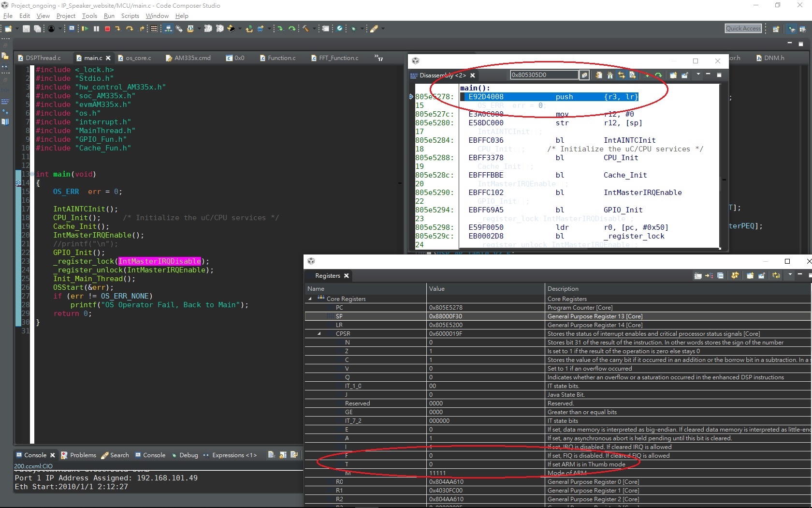
Task: Click the Disassembly address input 0x805305D0
Action: 544,75
